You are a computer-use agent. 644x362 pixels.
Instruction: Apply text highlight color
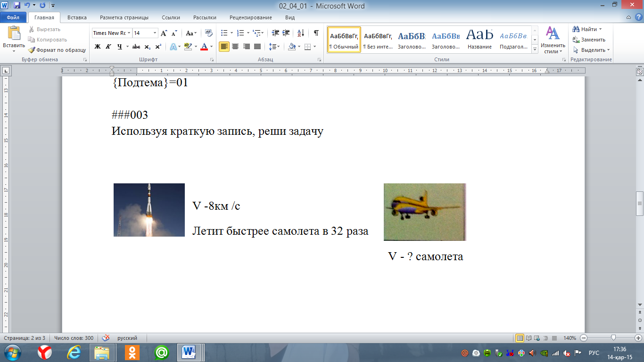point(188,46)
